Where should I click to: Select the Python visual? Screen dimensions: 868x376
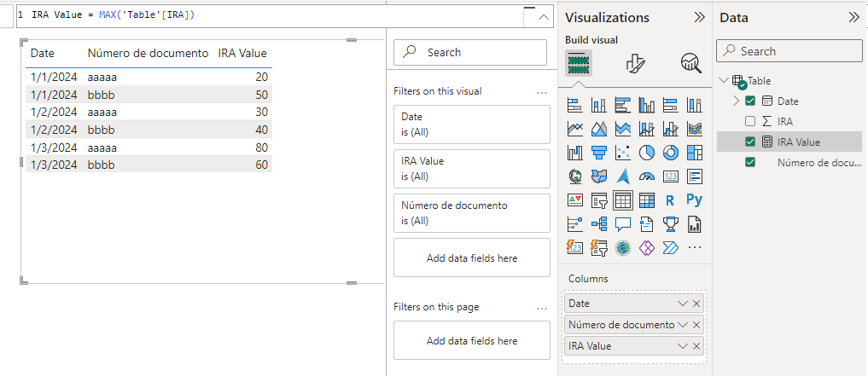[694, 200]
